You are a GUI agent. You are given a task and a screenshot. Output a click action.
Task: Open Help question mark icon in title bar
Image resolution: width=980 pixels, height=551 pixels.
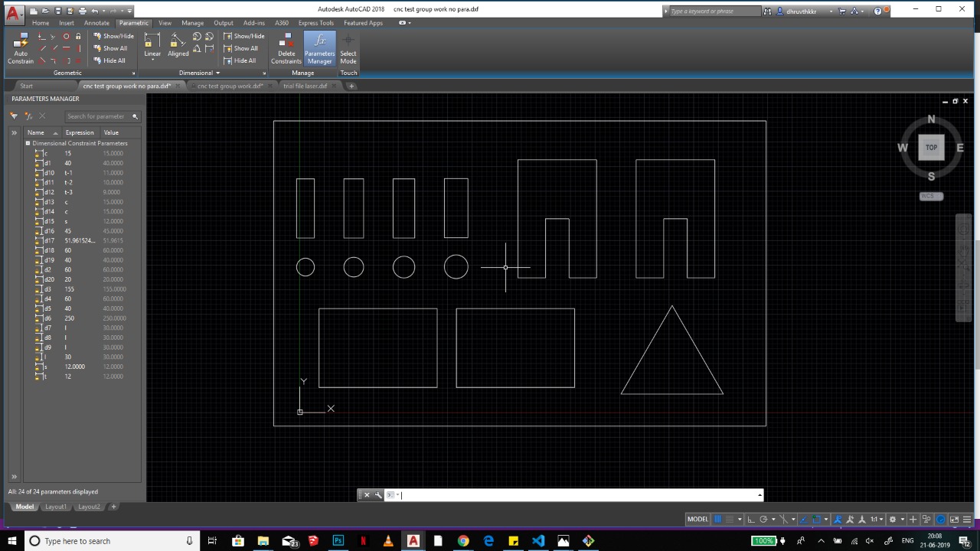click(877, 11)
